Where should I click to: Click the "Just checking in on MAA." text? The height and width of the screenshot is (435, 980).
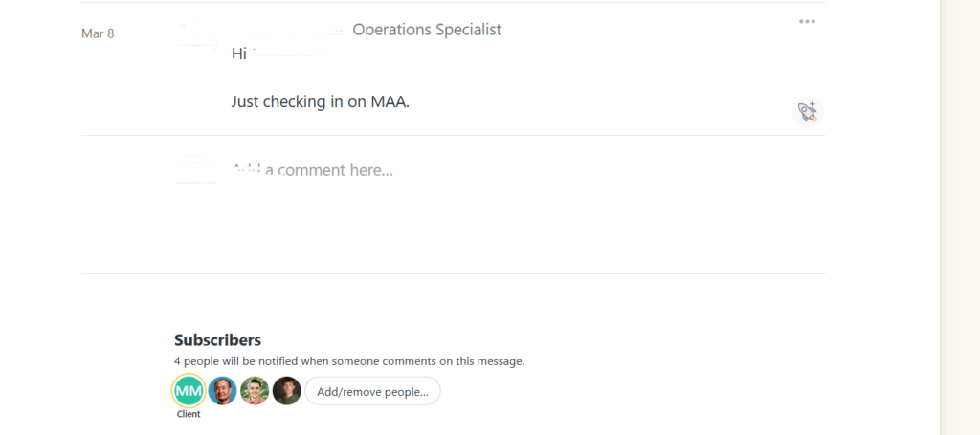point(320,101)
